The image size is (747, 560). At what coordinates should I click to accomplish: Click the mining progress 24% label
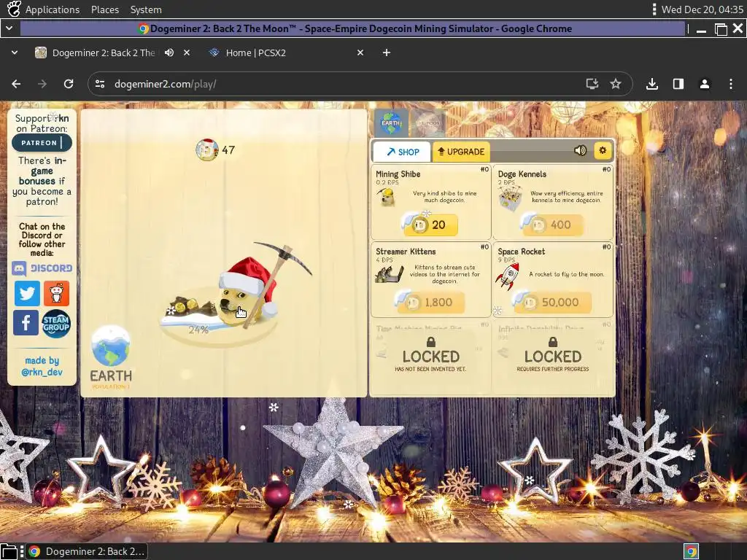(198, 330)
